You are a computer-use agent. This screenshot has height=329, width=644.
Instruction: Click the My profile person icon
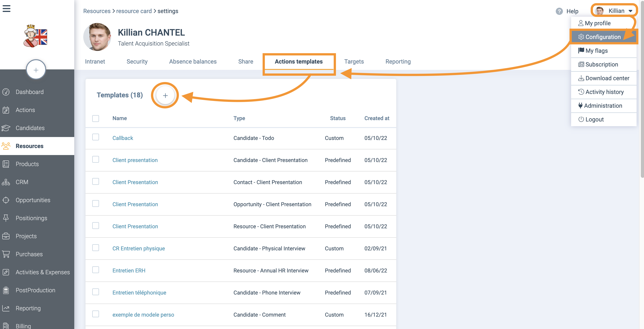(581, 23)
